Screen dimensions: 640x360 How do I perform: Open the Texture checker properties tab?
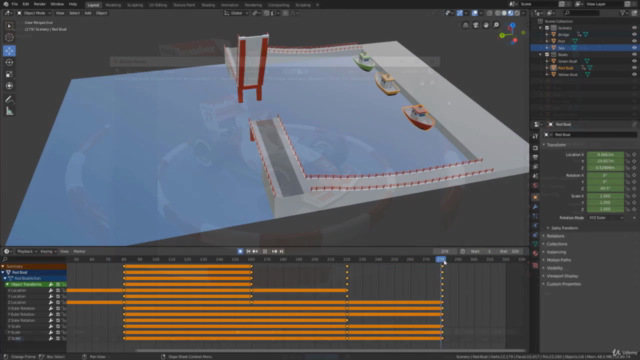(x=535, y=266)
